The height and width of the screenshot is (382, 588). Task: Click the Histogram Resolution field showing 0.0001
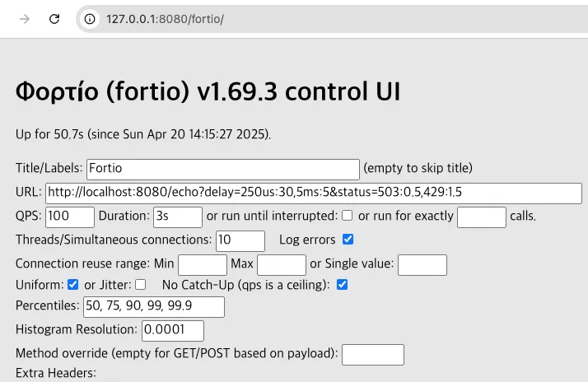click(x=173, y=331)
